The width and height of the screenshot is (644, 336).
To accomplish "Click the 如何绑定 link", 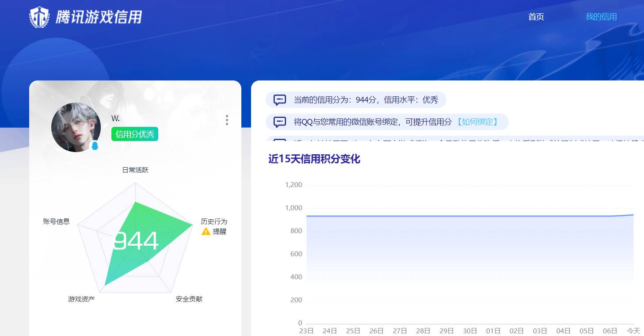I will (x=477, y=122).
